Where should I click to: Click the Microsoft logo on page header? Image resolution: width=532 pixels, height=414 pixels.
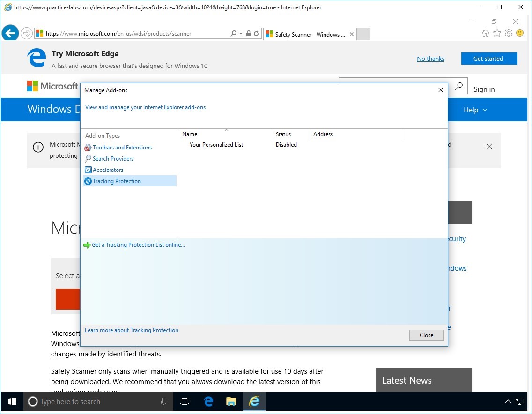coord(52,86)
